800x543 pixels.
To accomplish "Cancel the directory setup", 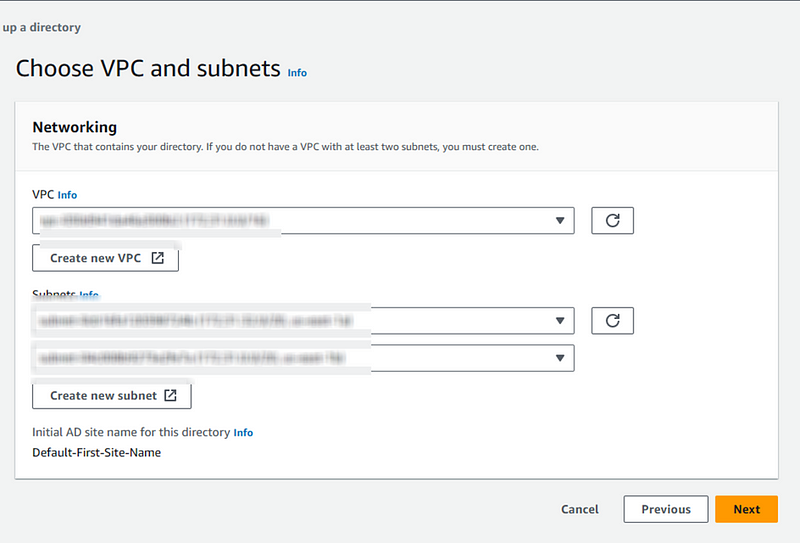I will [x=580, y=509].
